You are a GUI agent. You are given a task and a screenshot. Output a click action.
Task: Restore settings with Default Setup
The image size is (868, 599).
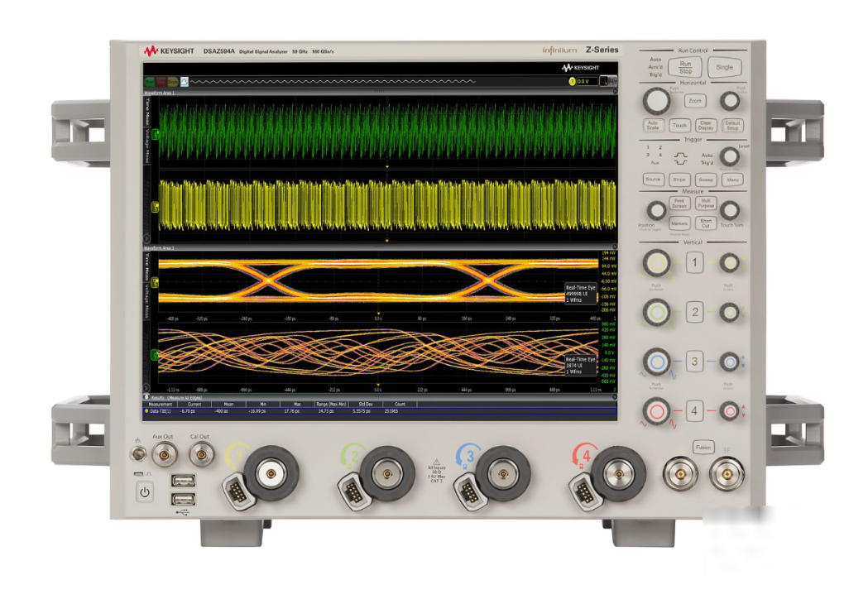click(x=733, y=126)
